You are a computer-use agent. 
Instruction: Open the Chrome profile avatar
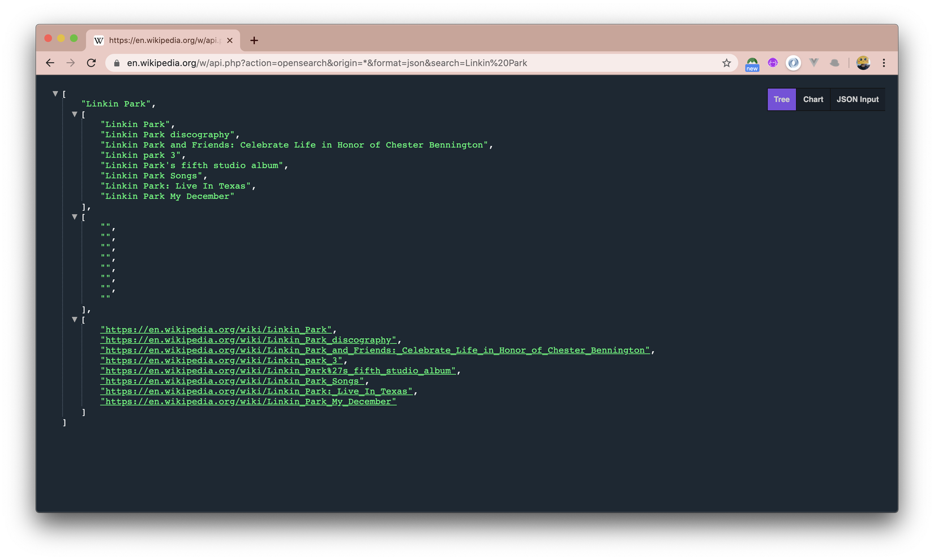click(x=863, y=63)
